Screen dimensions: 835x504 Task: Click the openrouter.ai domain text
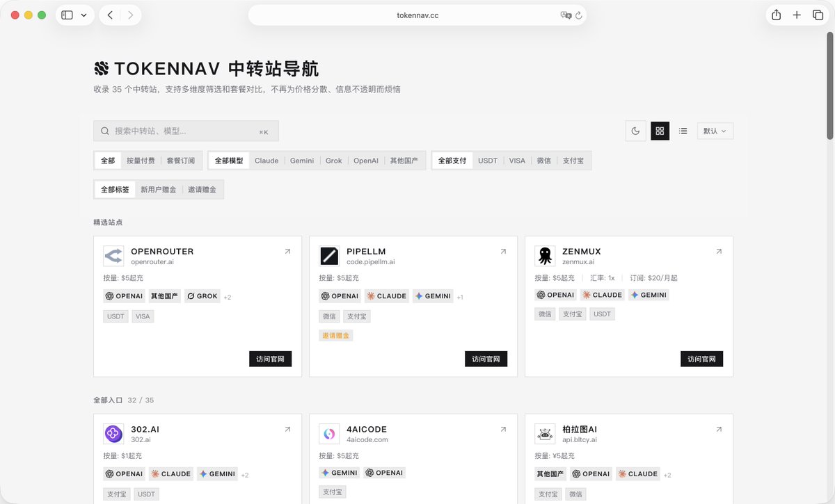[152, 262]
